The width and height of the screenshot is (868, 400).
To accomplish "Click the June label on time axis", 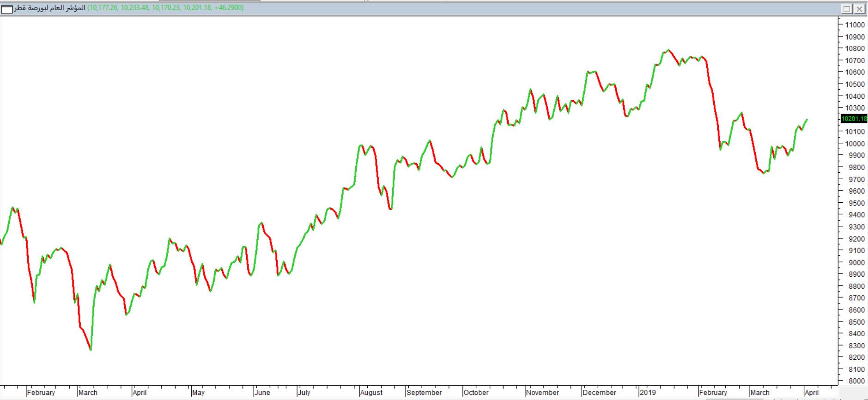I will click(262, 393).
